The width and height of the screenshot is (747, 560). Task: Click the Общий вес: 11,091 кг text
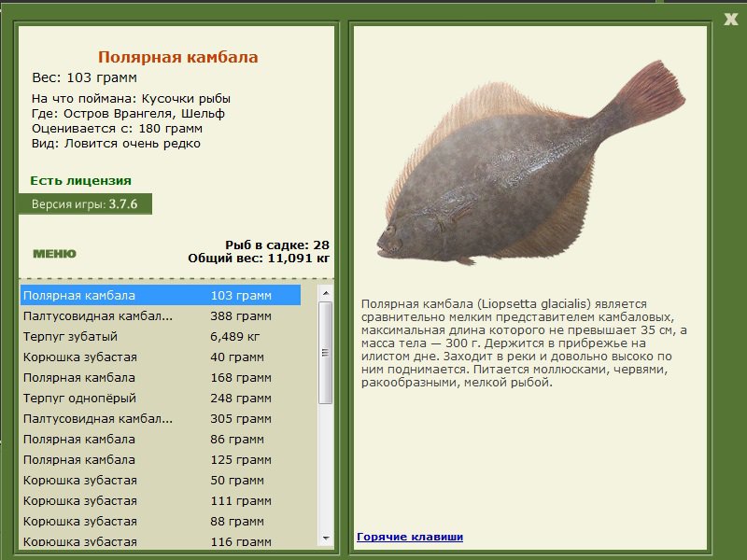point(259,259)
